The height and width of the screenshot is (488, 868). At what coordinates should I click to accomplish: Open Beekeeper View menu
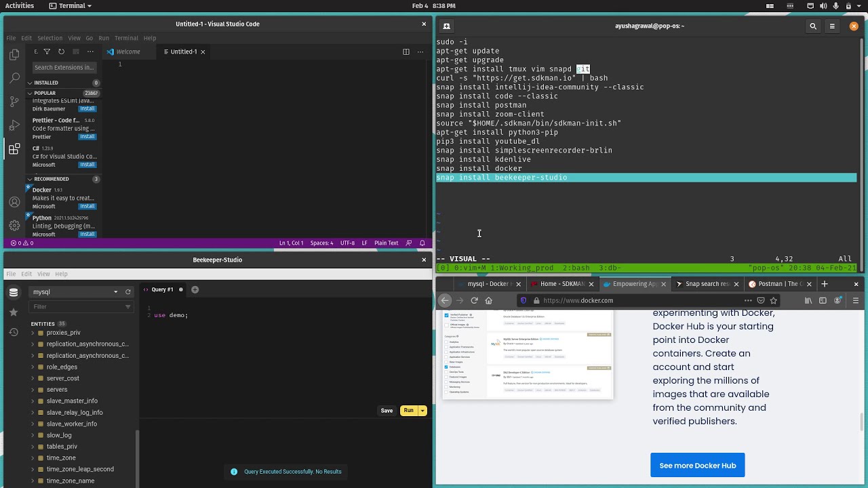click(43, 274)
